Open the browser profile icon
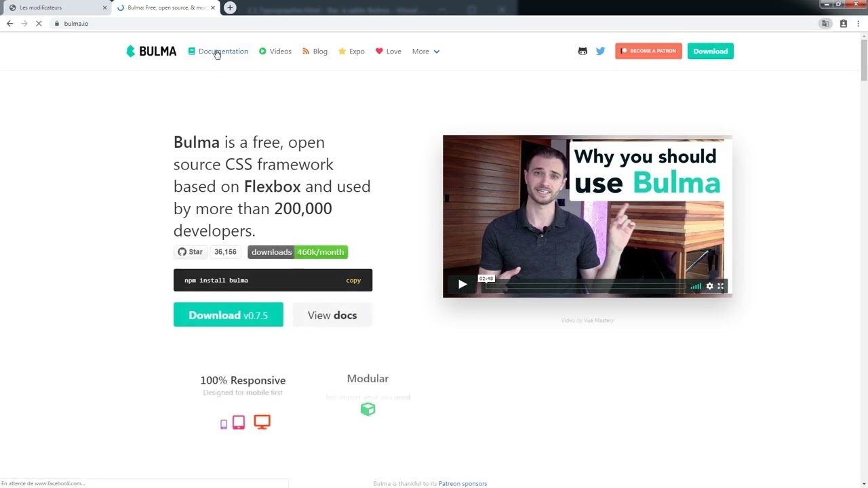Viewport: 868px width, 488px height. 844,24
